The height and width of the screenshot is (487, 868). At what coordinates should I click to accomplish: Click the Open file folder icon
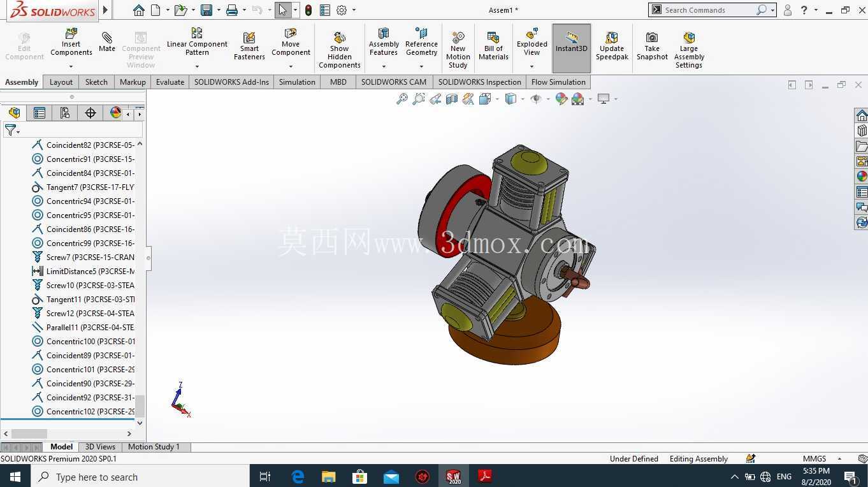click(181, 10)
